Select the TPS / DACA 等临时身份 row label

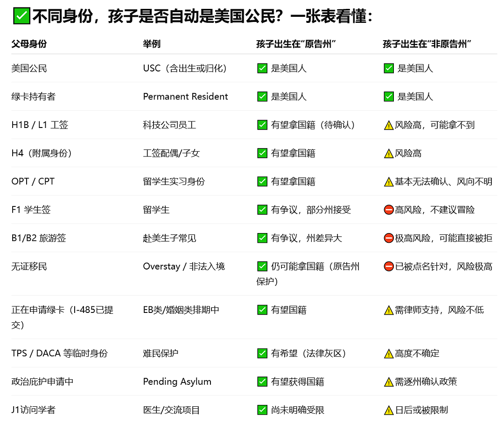point(59,353)
